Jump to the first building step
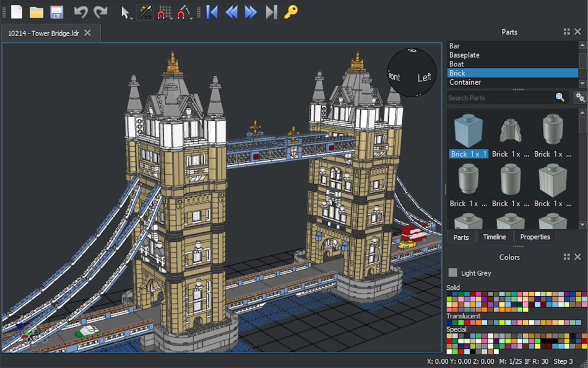588x368 pixels. 212,12
